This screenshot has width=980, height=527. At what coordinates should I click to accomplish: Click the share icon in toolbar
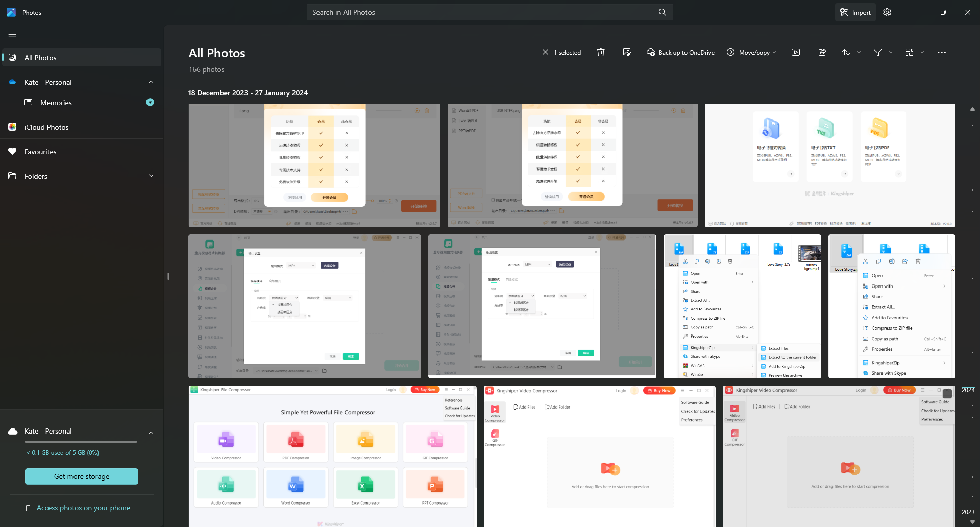click(x=822, y=52)
